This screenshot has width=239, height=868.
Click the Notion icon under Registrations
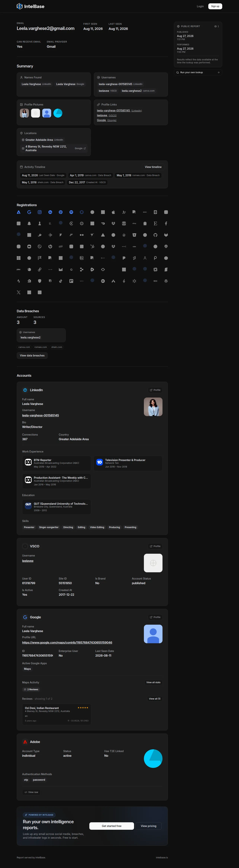coord(82,258)
